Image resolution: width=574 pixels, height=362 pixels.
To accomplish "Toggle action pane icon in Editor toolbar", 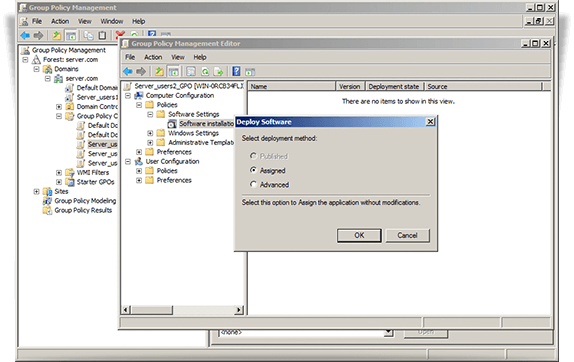I will (250, 71).
